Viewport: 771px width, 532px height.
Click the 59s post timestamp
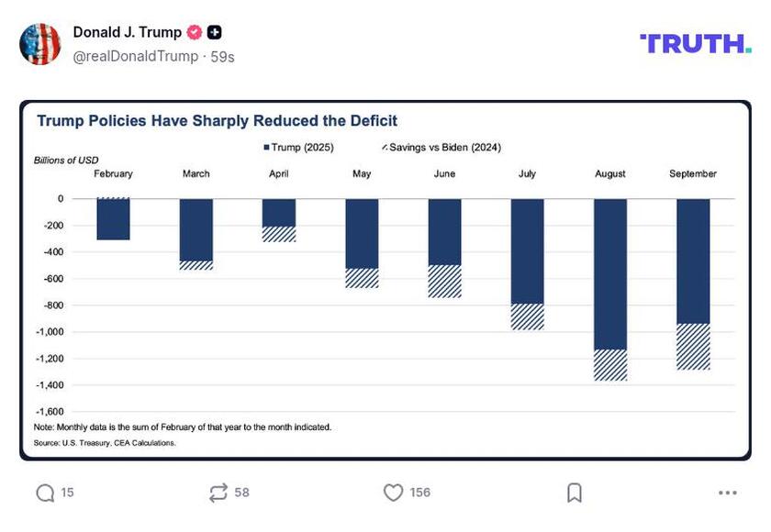click(221, 56)
